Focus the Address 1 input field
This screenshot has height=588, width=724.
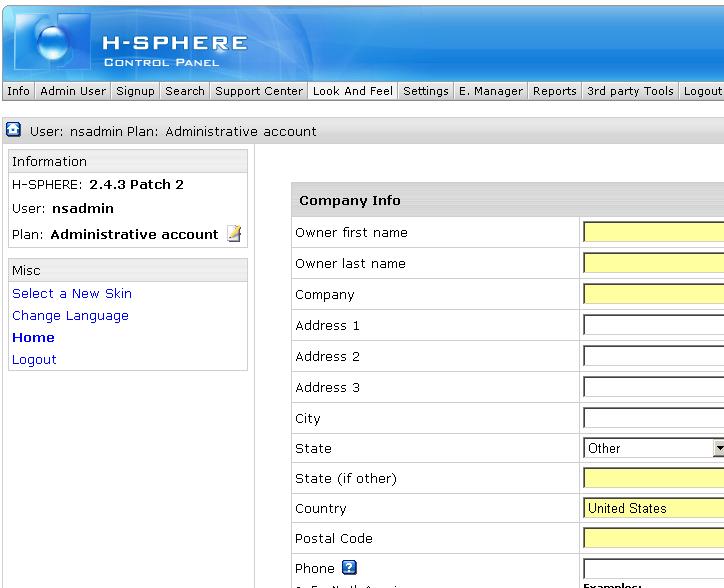654,325
